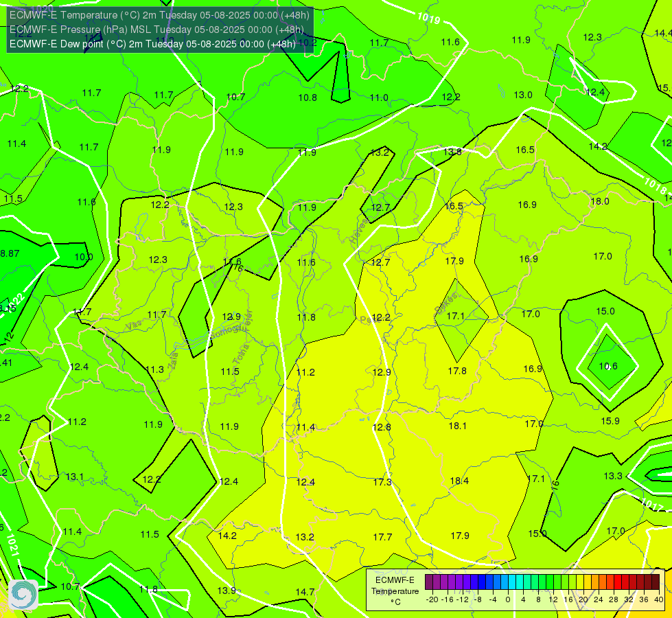Click the Zala county label

173,360
